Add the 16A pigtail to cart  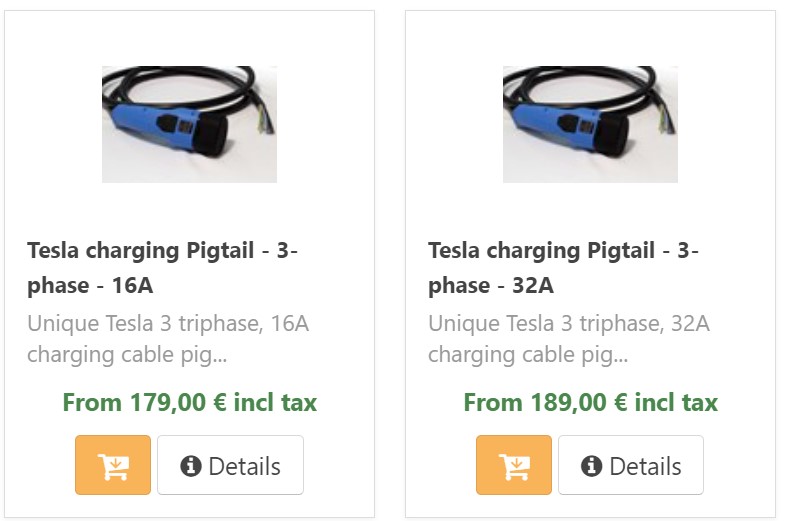point(113,465)
